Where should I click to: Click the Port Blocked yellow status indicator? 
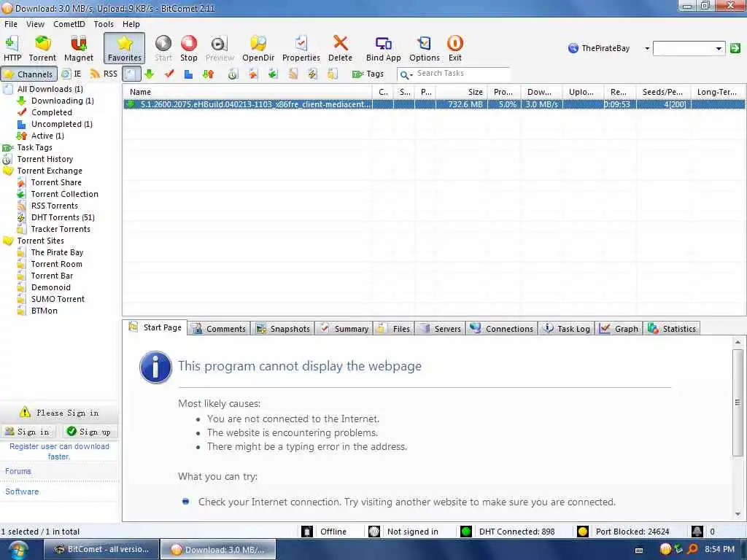(582, 532)
